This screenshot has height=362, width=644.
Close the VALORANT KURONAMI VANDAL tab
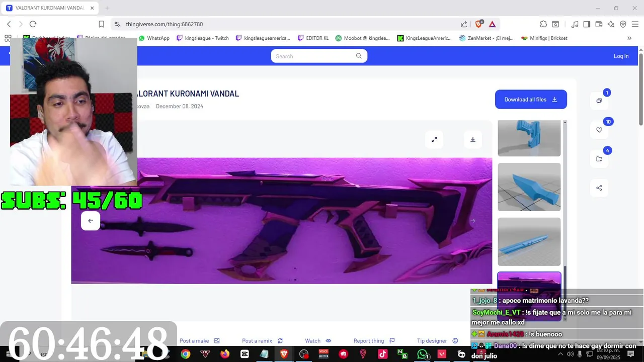pos(92,8)
